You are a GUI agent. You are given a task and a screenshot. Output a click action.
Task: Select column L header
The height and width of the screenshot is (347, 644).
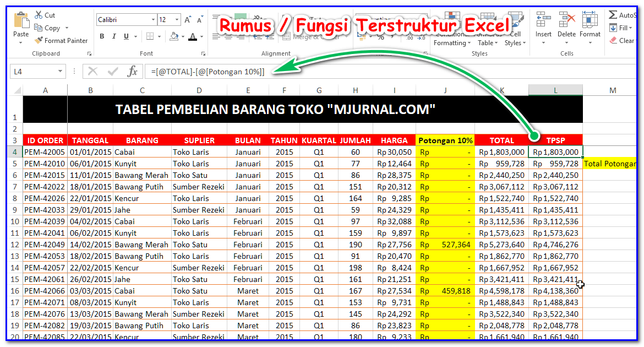(555, 90)
